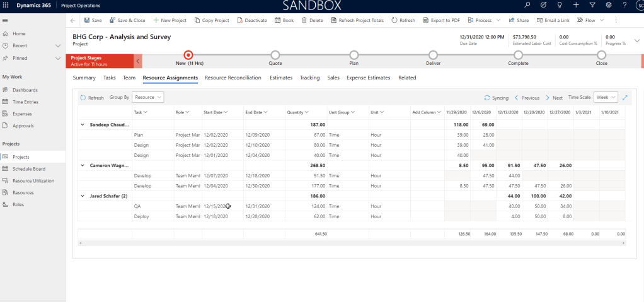
Task: Collapse the Cameron Wagner resource group
Action: pyautogui.click(x=82, y=165)
